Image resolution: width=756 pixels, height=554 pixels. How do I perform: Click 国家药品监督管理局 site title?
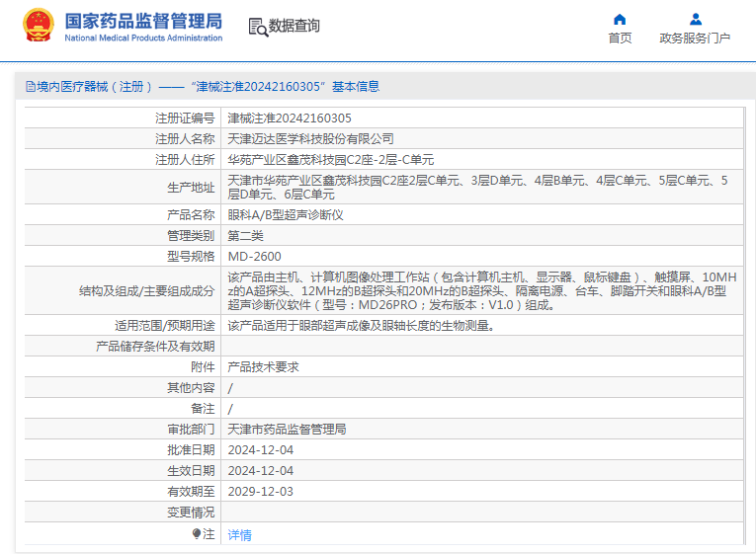click(143, 21)
